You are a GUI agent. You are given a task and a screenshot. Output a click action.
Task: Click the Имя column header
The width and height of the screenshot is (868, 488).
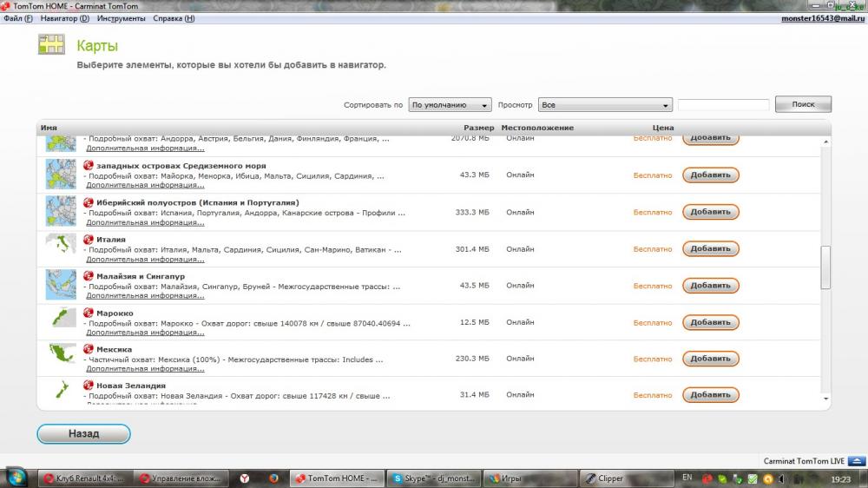(49, 128)
